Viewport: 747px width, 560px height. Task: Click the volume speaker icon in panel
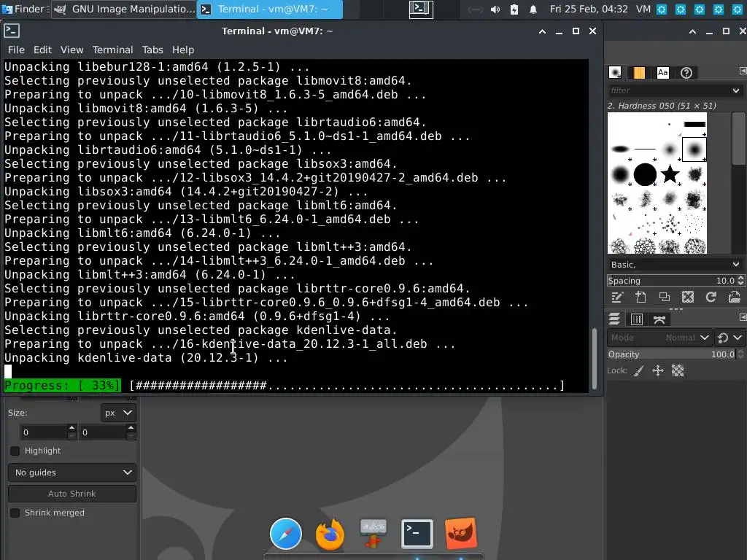495,9
